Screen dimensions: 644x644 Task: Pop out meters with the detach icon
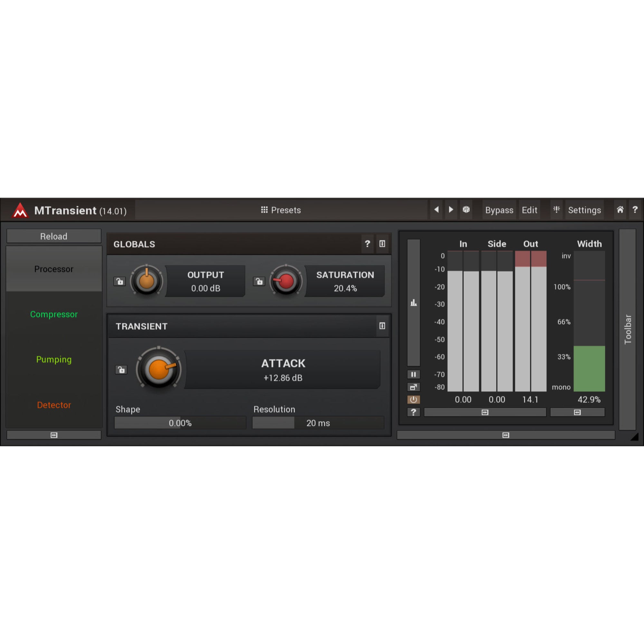414,387
